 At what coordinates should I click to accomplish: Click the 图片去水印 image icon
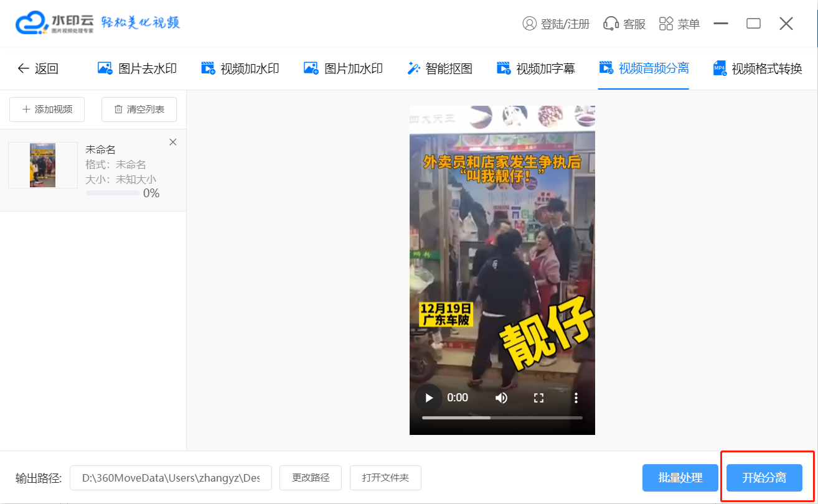point(105,68)
